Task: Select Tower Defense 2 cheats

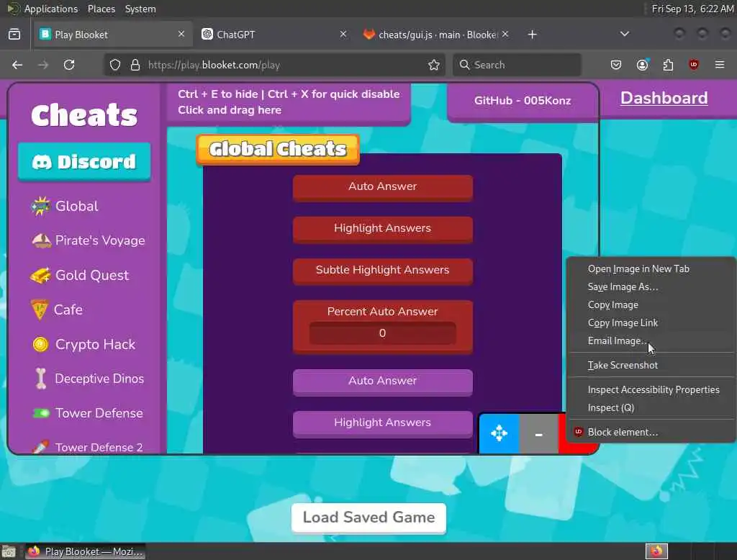Action: pos(87,447)
